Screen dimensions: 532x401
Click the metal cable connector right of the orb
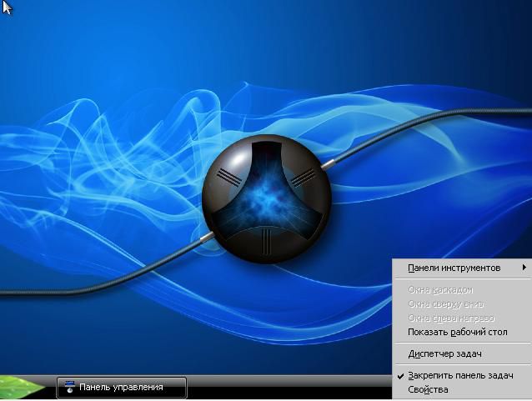tap(331, 157)
